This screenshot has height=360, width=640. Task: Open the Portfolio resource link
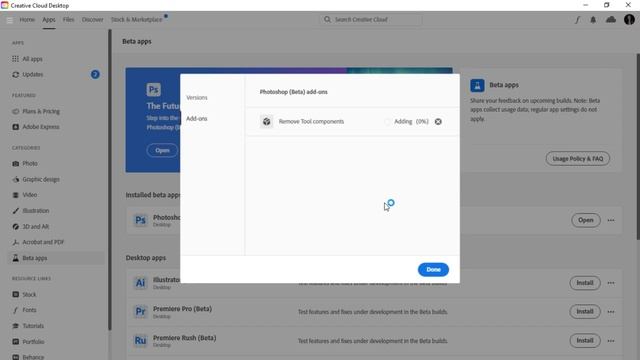click(33, 342)
